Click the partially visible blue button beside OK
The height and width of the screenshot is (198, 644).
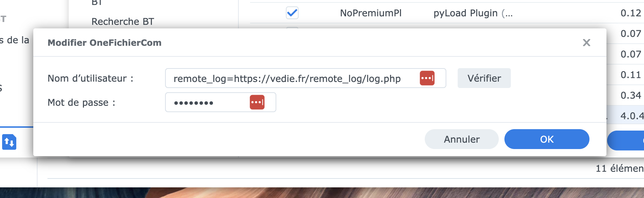626,141
